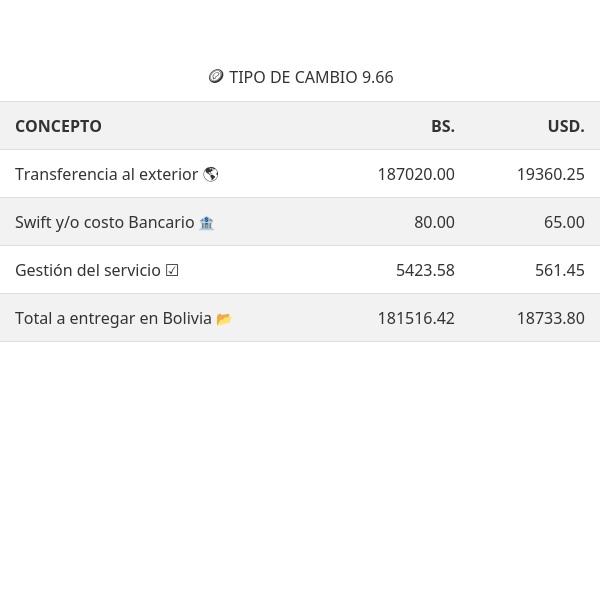
Task: Click the folder icon after Total a entregar
Action: pyautogui.click(x=224, y=319)
